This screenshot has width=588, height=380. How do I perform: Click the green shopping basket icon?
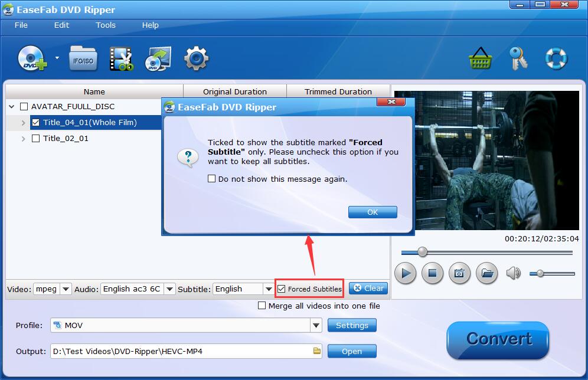point(480,58)
